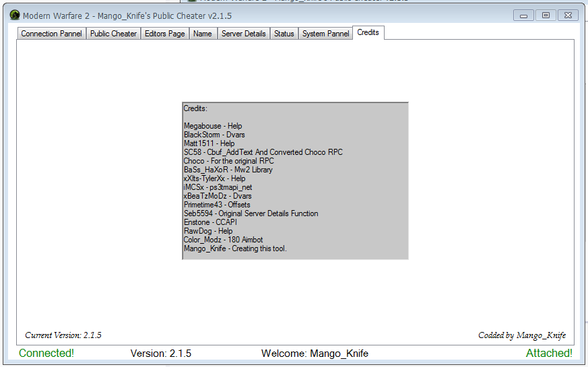Click 'xBeaTzMoDz - Dvars' line
This screenshot has width=588, height=367.
(218, 196)
